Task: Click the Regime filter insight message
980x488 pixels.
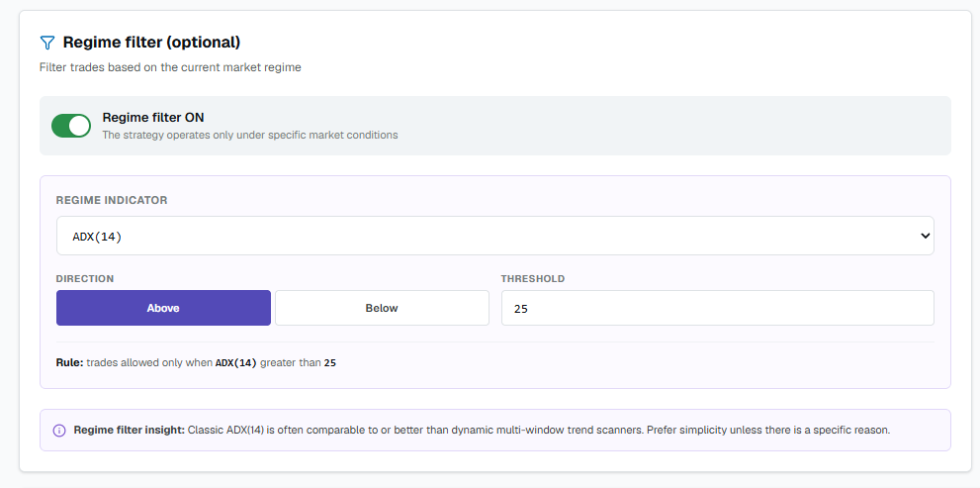Action: point(482,431)
